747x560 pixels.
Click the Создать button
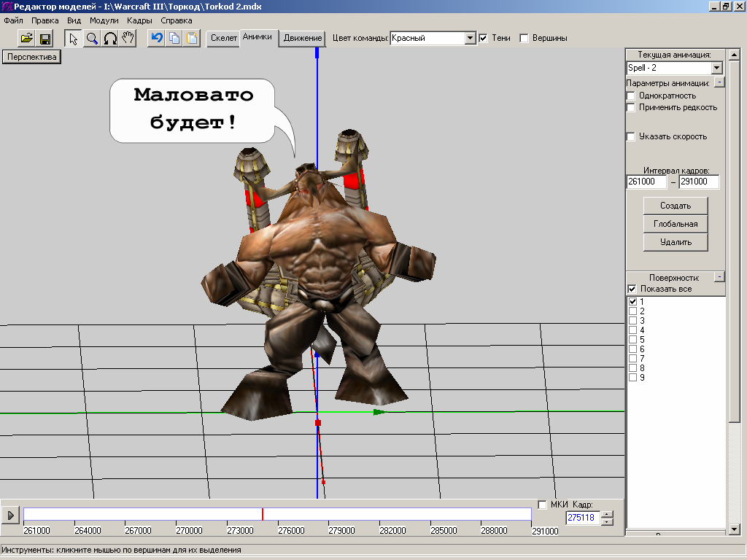(676, 206)
